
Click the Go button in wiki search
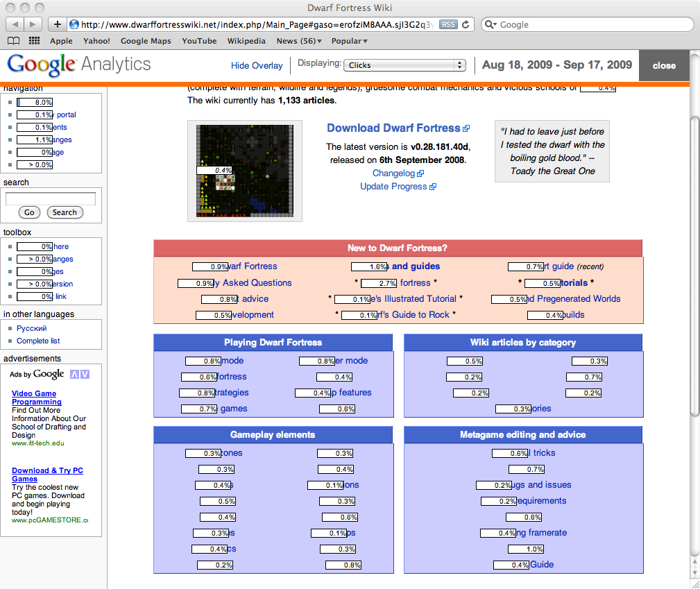29,212
